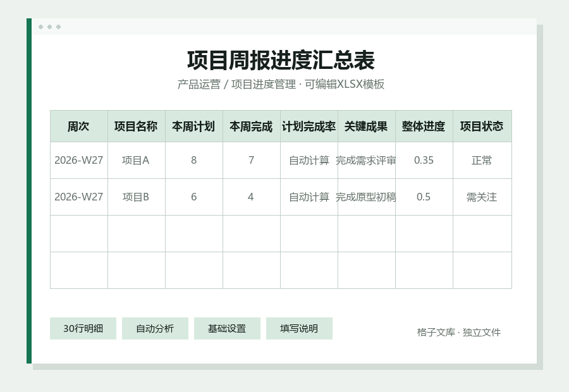Viewport: 569px width, 392px height.
Task: Select the 周次 column header
Action: tap(79, 126)
